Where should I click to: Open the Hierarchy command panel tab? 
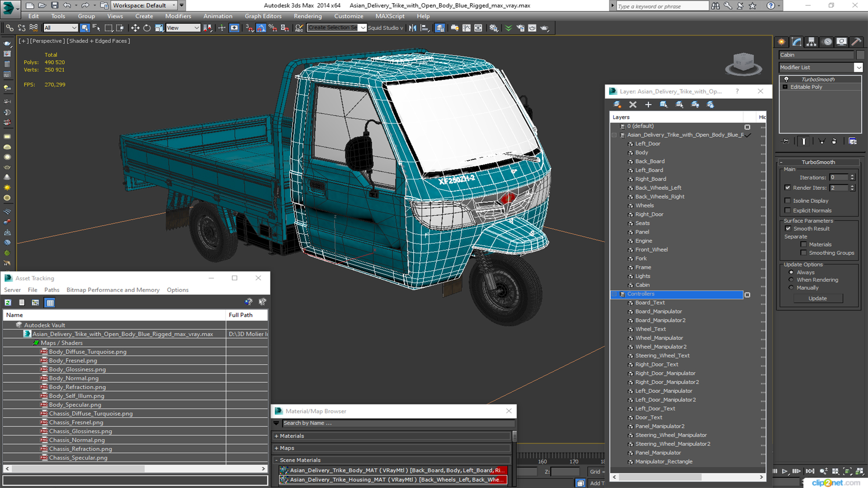click(x=811, y=42)
